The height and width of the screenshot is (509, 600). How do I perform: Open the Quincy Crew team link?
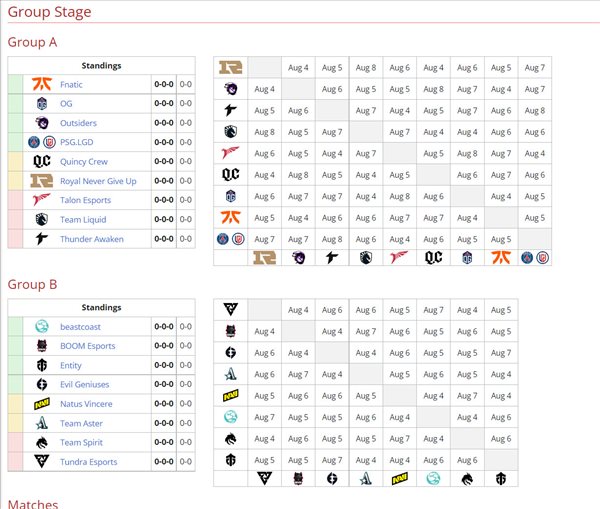tap(84, 162)
